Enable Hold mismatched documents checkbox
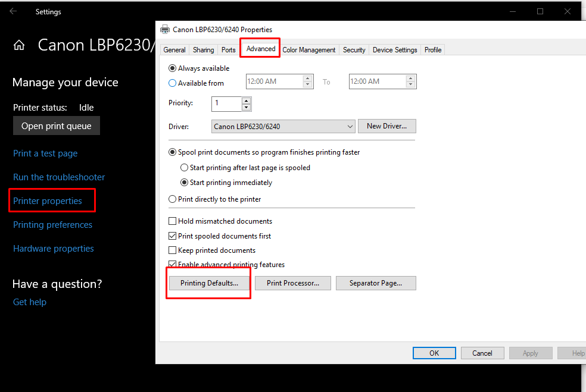586x392 pixels. tap(172, 221)
